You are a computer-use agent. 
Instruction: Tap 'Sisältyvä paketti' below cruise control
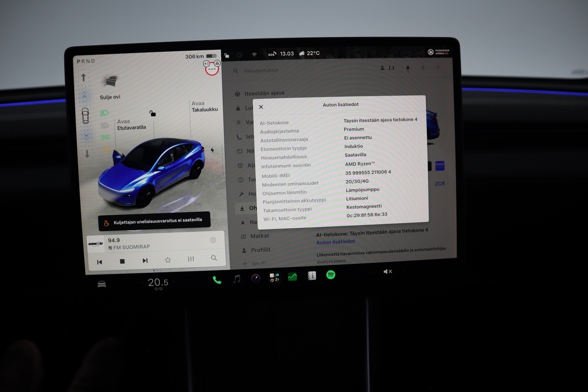[x=331, y=261]
